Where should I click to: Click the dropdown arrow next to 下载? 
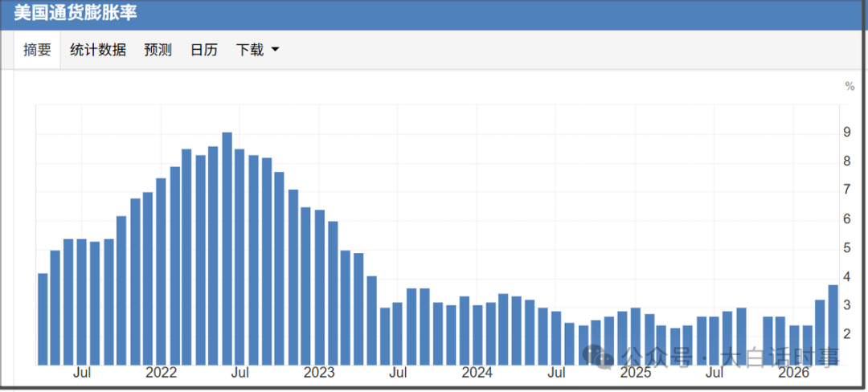(275, 50)
